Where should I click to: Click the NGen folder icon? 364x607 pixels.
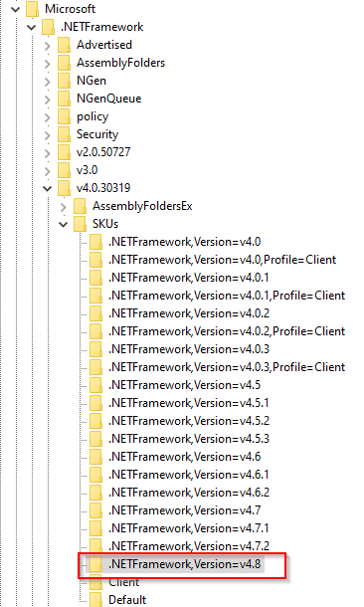pyautogui.click(x=64, y=81)
